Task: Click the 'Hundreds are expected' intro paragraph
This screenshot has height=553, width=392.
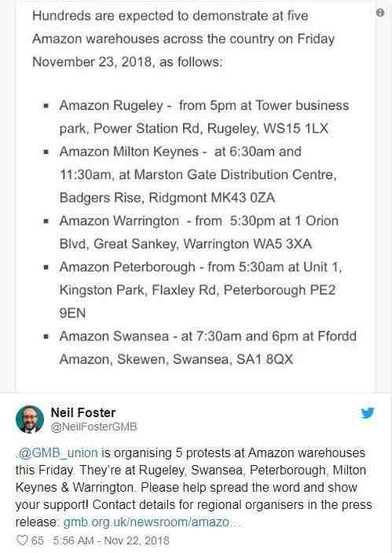Action: (x=184, y=38)
